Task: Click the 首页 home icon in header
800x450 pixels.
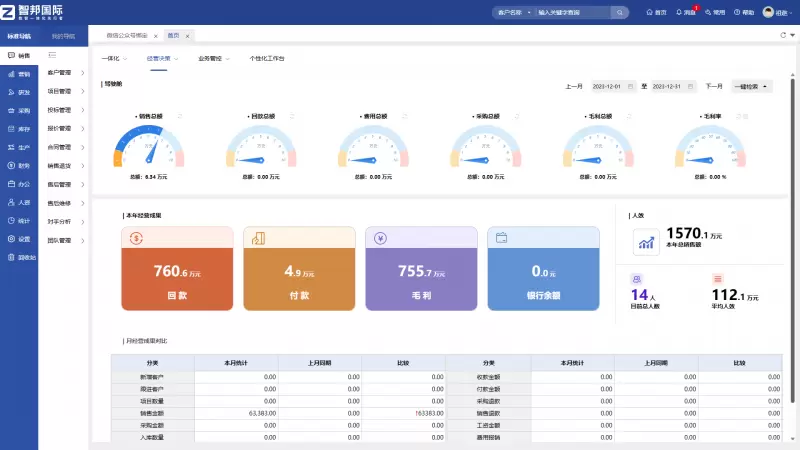Action: pyautogui.click(x=655, y=13)
